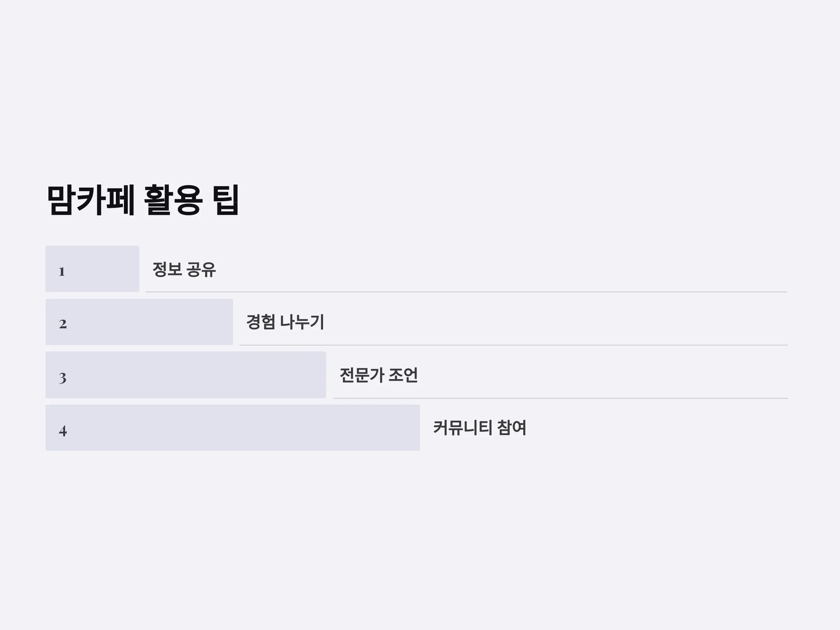The height and width of the screenshot is (630, 840).
Task: Click the divider line under 정보 공유
Action: [466, 292]
